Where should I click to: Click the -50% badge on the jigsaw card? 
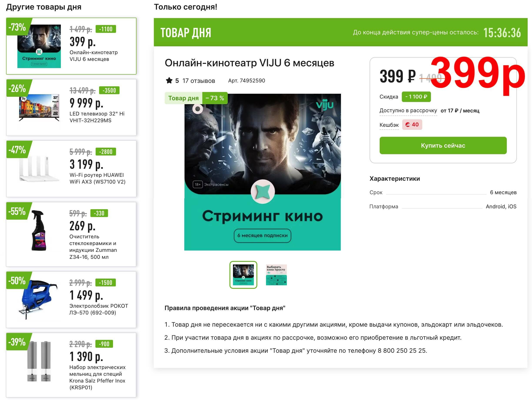[17, 280]
